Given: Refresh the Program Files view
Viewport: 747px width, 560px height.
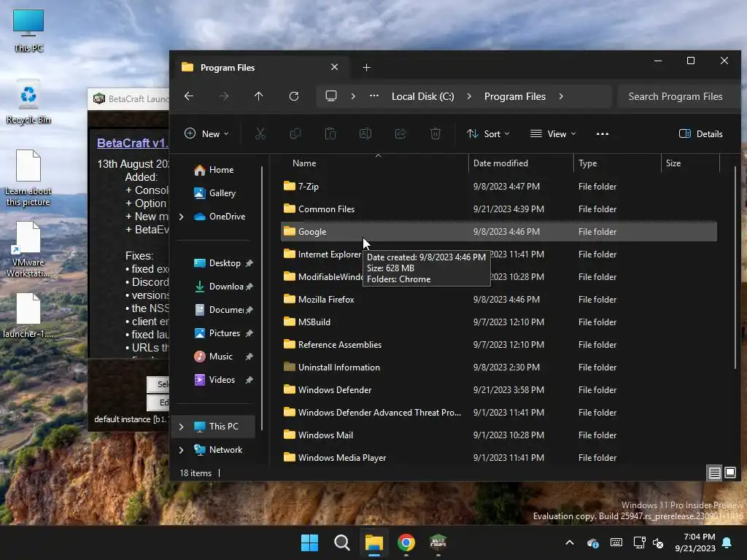Looking at the screenshot, I should pos(294,96).
